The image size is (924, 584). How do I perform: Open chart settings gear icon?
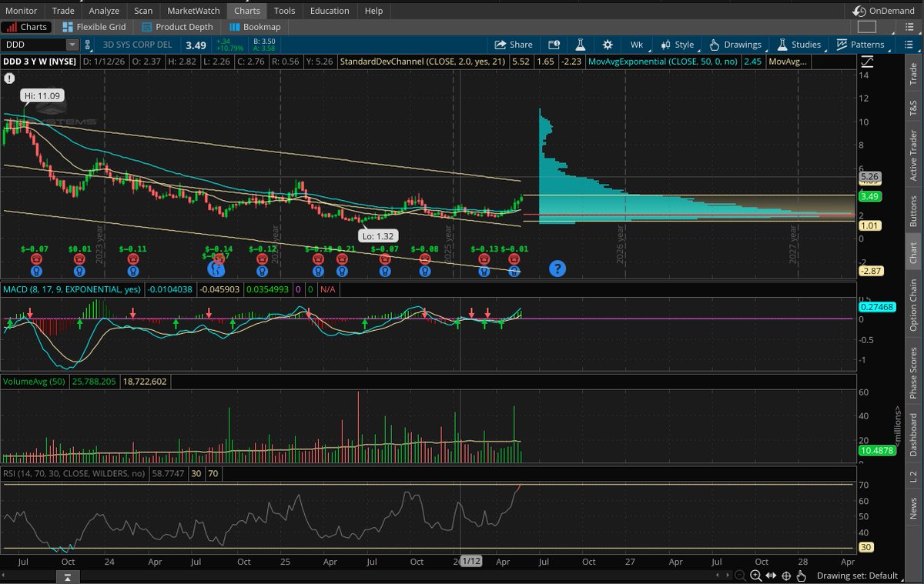point(608,45)
